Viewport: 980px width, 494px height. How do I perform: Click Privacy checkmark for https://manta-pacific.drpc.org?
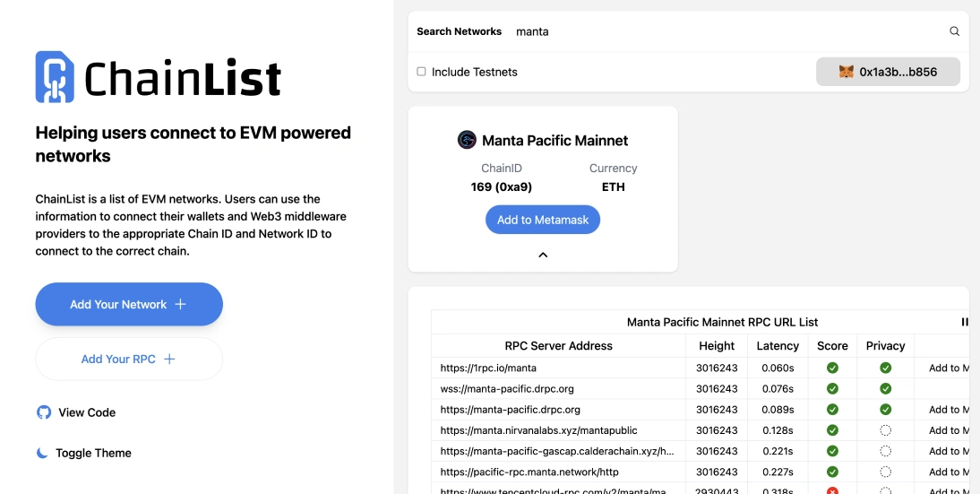pyautogui.click(x=886, y=410)
